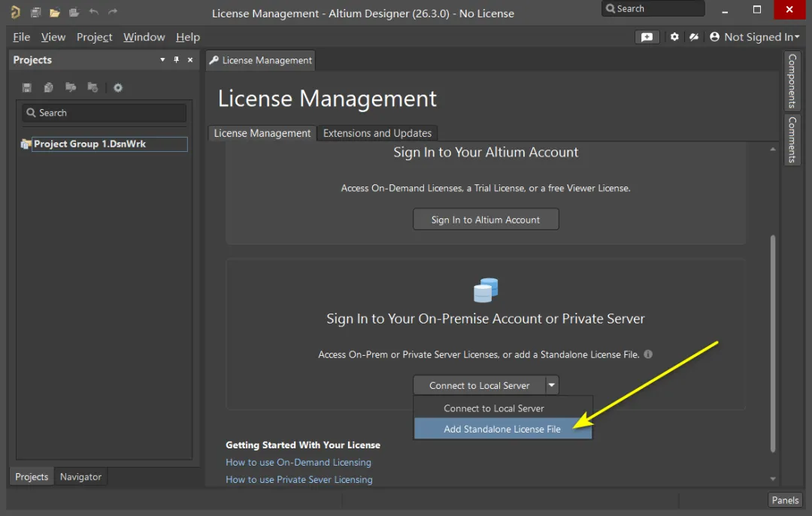Close the Projects panel
Image resolution: width=812 pixels, height=516 pixels.
[x=190, y=59]
